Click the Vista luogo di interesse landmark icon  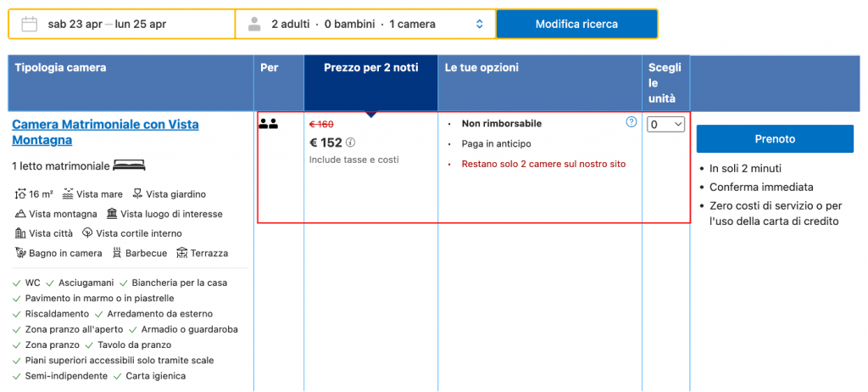point(112,214)
